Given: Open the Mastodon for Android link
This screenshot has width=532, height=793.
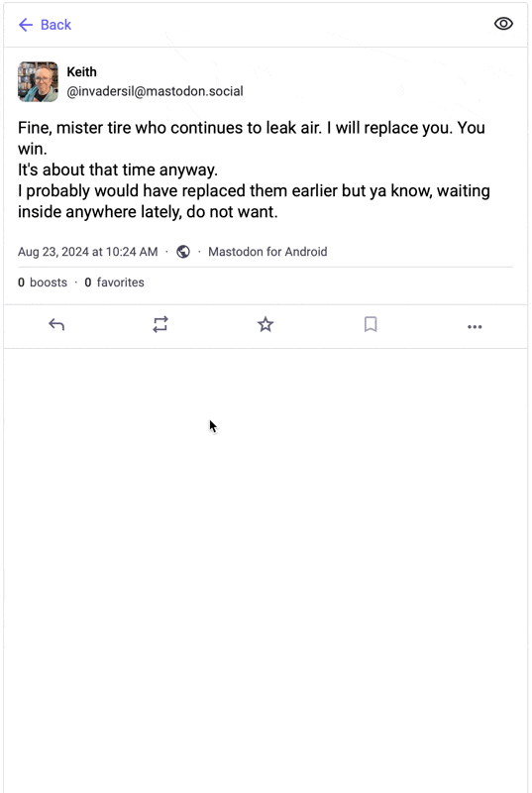Looking at the screenshot, I should (x=267, y=252).
